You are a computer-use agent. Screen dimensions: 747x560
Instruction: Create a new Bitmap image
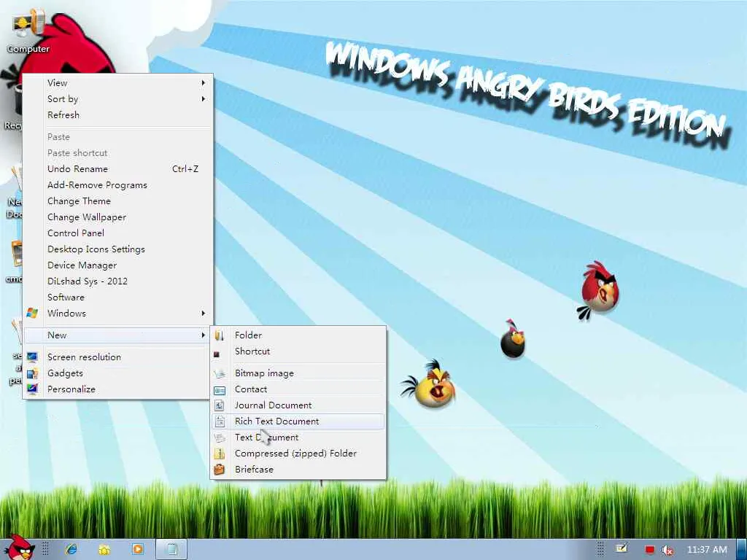point(298,373)
